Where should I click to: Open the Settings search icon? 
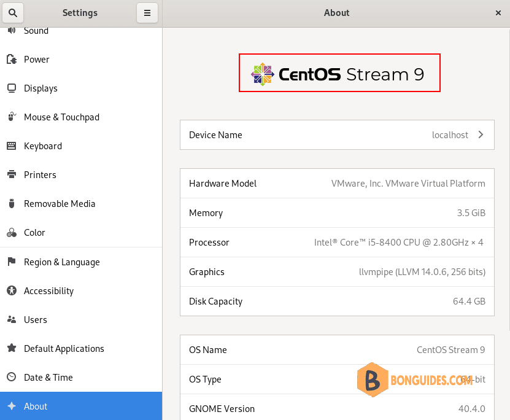13,13
